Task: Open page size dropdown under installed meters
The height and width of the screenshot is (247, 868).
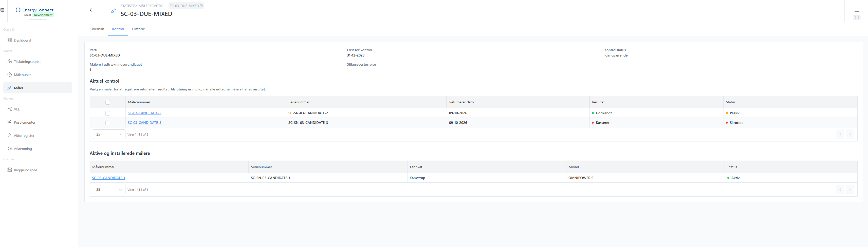Action: point(109,189)
